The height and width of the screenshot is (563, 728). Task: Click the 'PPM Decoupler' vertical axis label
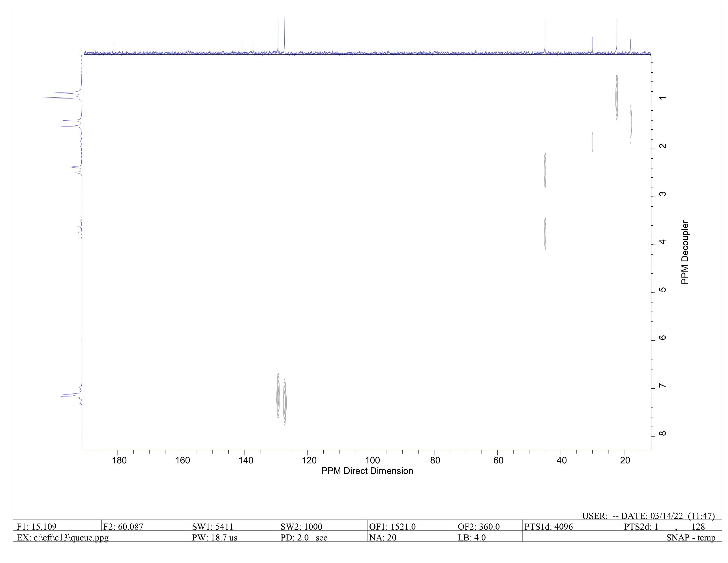tap(685, 252)
